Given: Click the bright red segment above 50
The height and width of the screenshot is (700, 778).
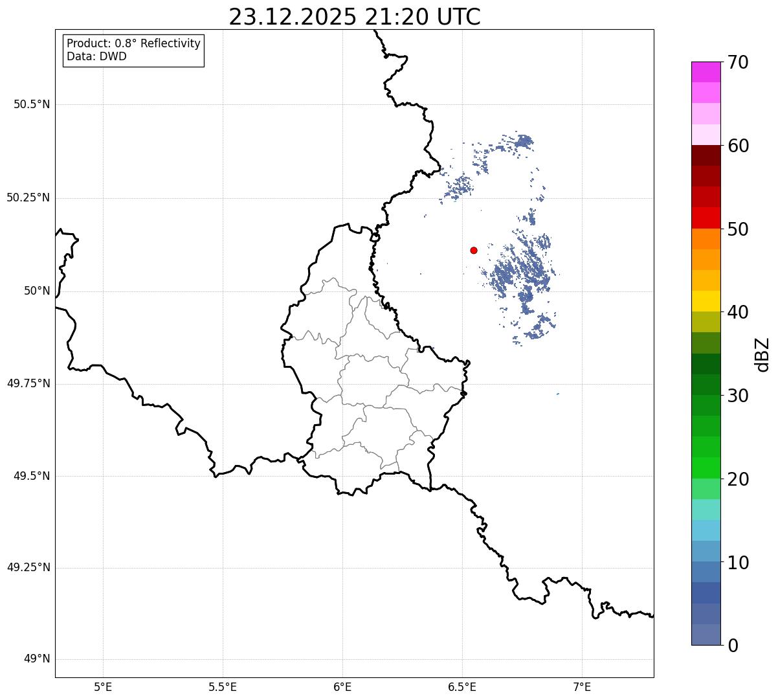Looking at the screenshot, I should 706,218.
